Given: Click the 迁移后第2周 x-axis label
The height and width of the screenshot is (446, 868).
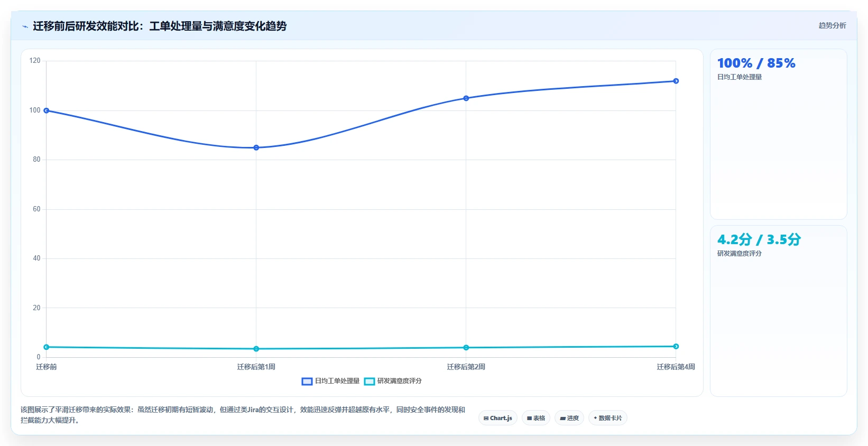Looking at the screenshot, I should [x=466, y=367].
